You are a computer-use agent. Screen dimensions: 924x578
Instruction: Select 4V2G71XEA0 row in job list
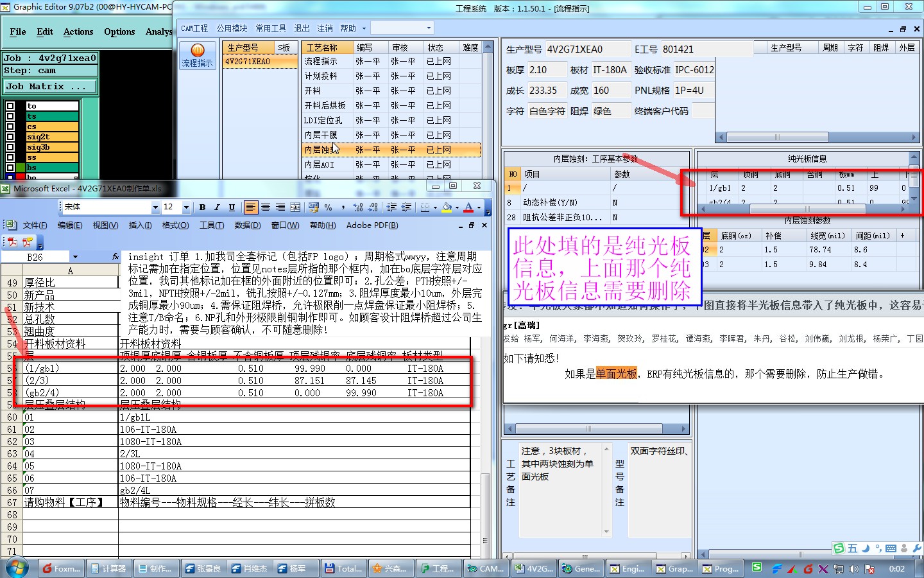click(x=260, y=62)
